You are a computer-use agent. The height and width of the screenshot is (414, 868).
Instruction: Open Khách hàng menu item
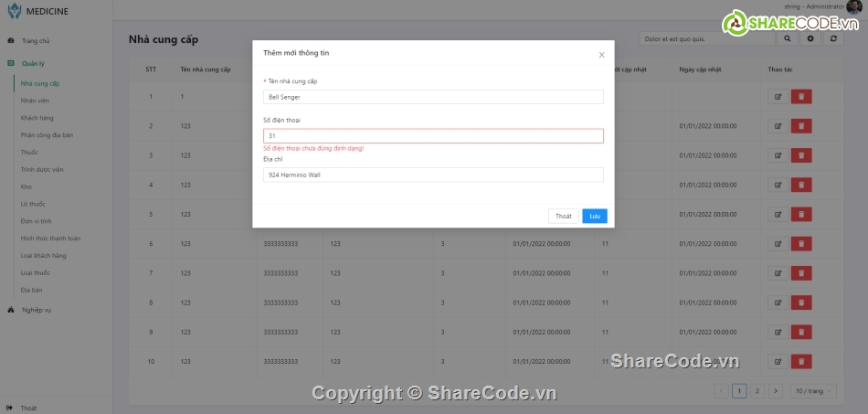37,118
